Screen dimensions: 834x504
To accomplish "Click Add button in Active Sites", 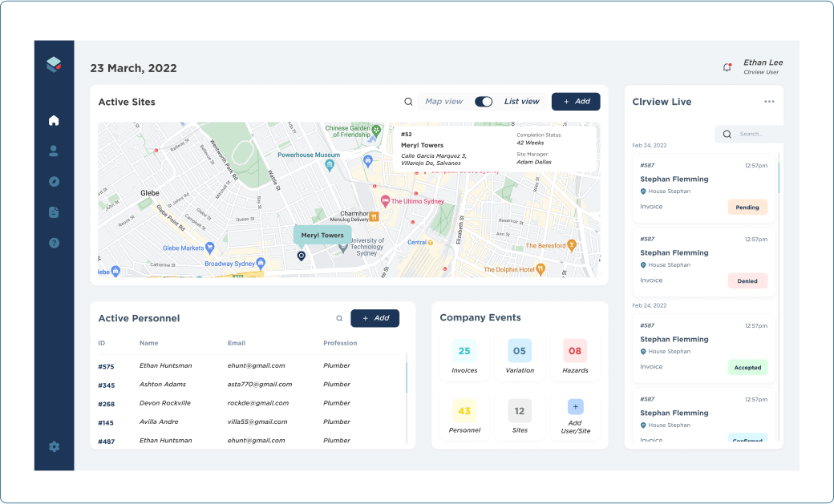I will (x=576, y=102).
